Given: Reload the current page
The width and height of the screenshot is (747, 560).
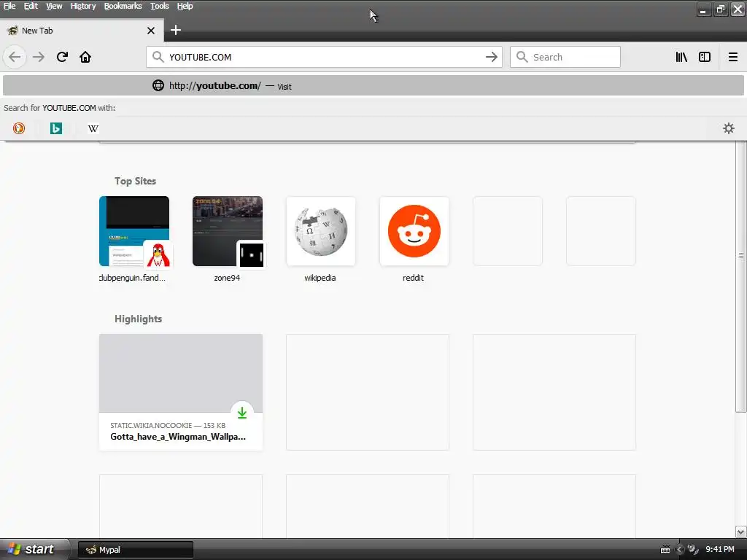Looking at the screenshot, I should tap(62, 57).
